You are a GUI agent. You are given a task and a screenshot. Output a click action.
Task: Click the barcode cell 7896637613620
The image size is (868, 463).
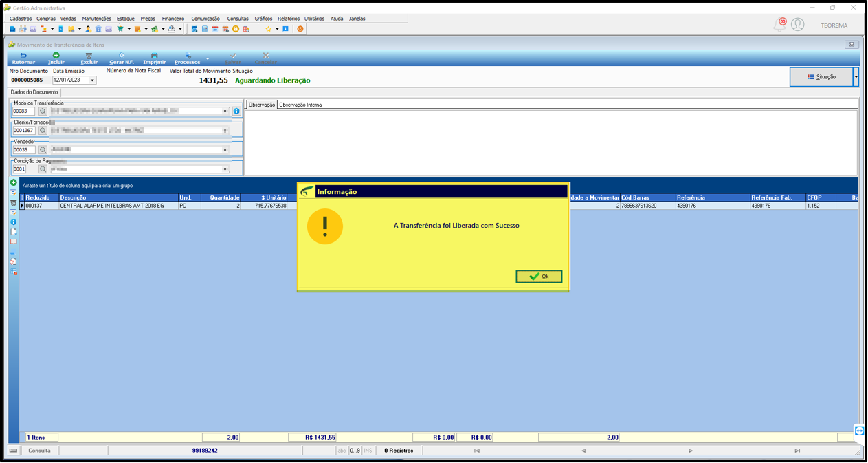coord(647,206)
